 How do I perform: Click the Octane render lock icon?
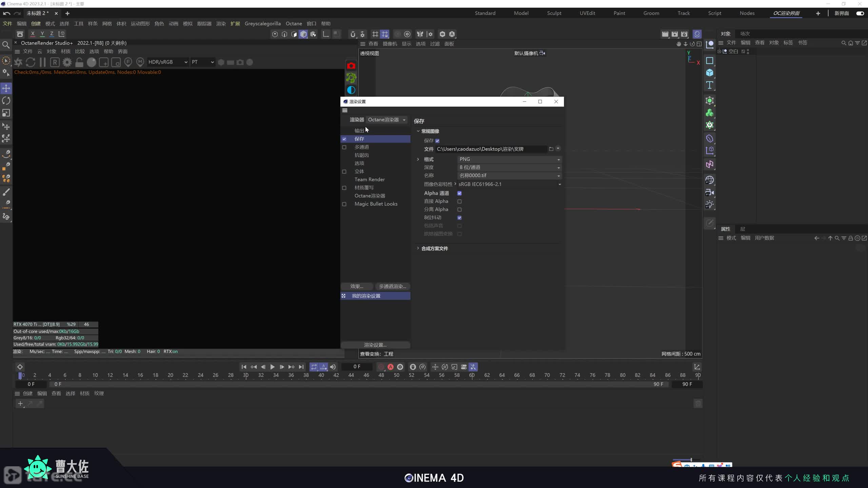click(x=79, y=62)
